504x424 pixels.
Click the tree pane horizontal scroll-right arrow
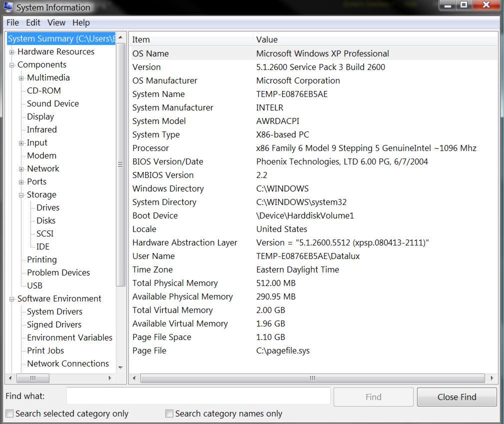tap(110, 378)
